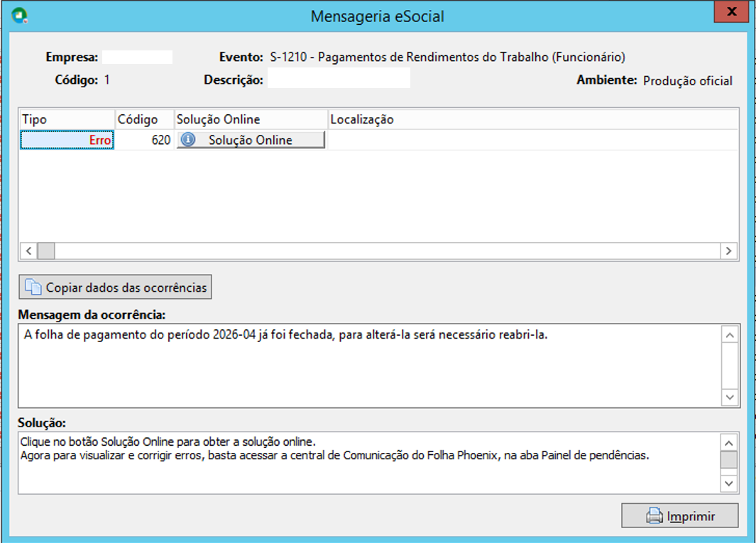Select the Erro cell in the grid
Viewport: 756px width, 543px height.
point(67,140)
